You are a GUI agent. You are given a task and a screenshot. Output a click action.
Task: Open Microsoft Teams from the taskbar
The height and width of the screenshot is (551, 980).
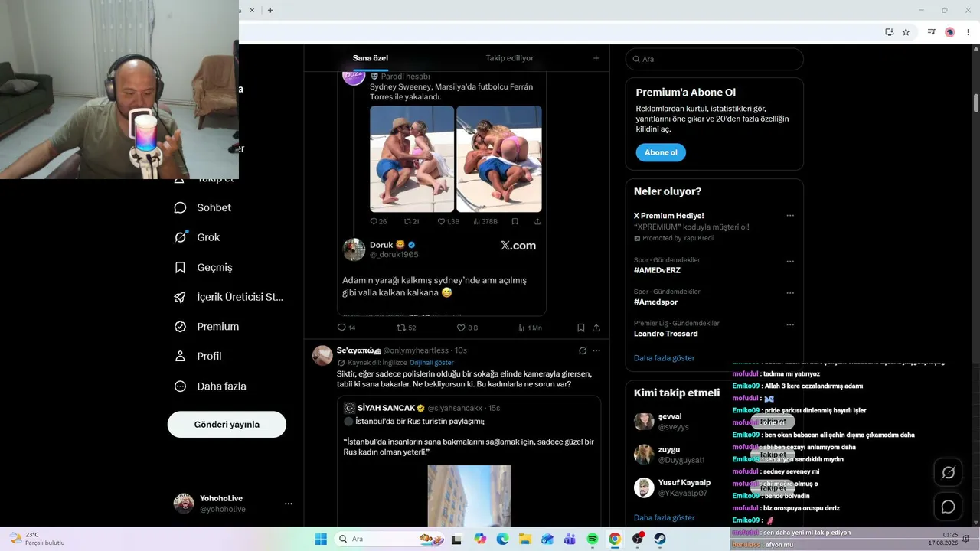click(570, 539)
